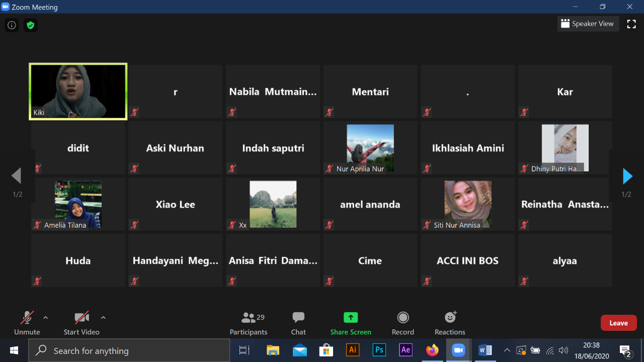644x362 pixels.
Task: Select Siti Nur Annisa's participant tile
Action: point(467,204)
